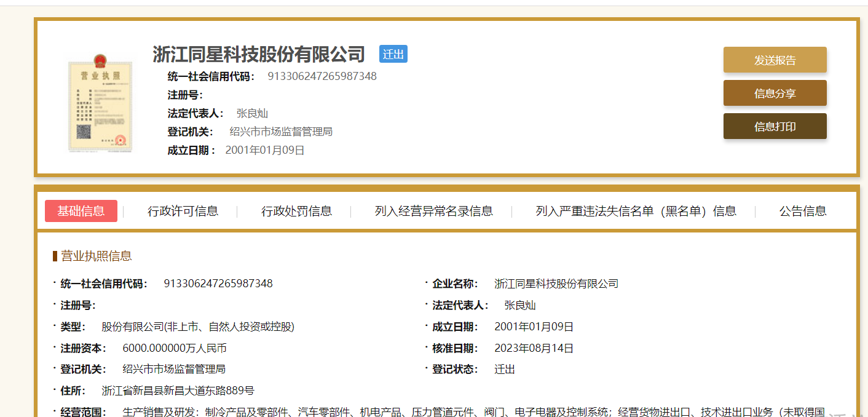Click the 经营范围 description text
Viewport: 868px width, 417px height.
[473, 411]
